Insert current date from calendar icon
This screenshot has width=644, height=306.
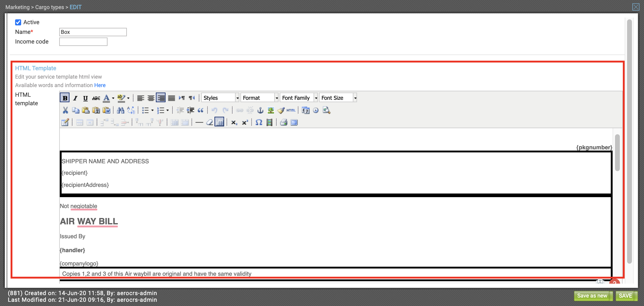305,110
